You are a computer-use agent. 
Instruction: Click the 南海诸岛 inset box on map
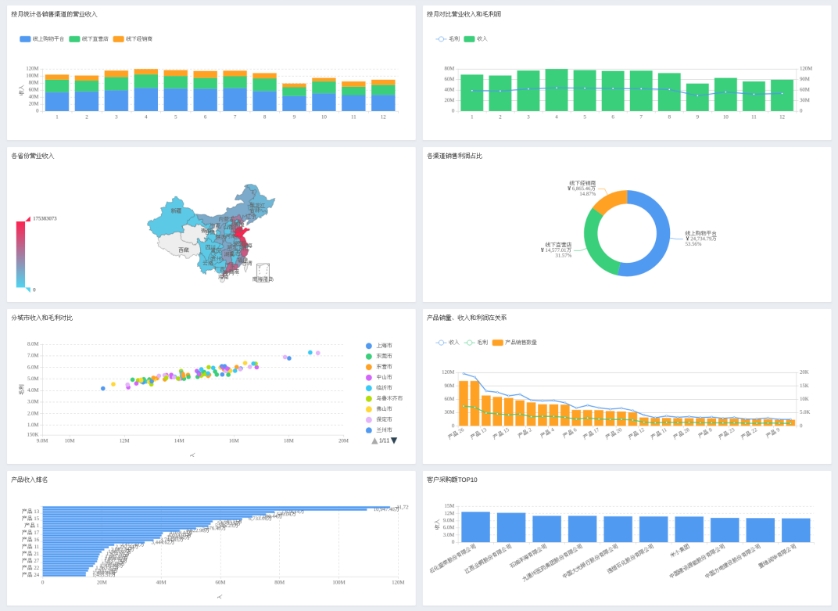(x=263, y=272)
